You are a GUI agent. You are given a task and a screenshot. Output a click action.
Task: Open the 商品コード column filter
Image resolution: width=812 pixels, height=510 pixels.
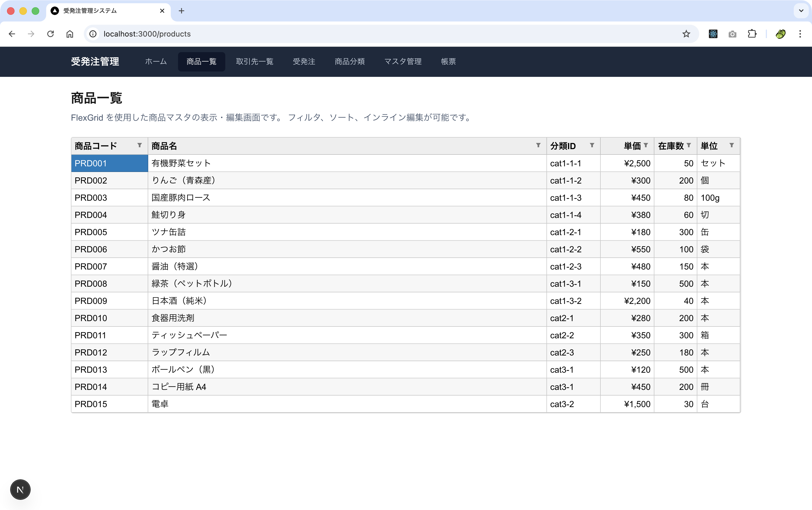[140, 145]
